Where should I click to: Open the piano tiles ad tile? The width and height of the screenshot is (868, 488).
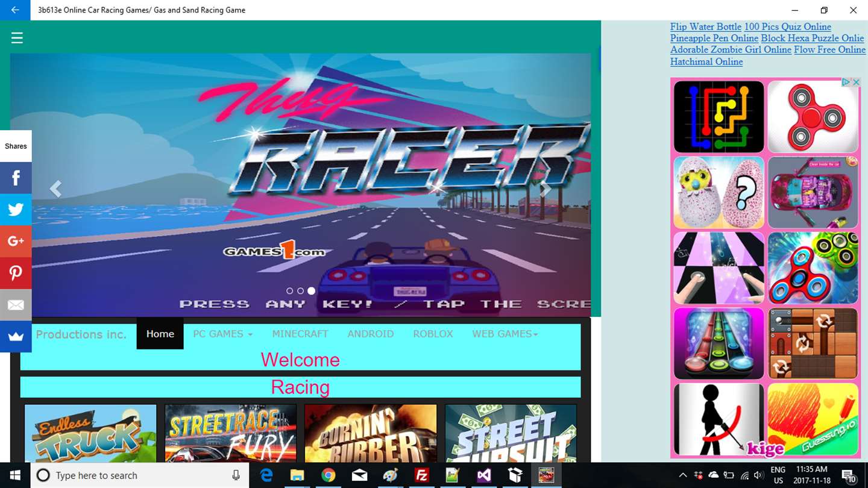coord(719,268)
